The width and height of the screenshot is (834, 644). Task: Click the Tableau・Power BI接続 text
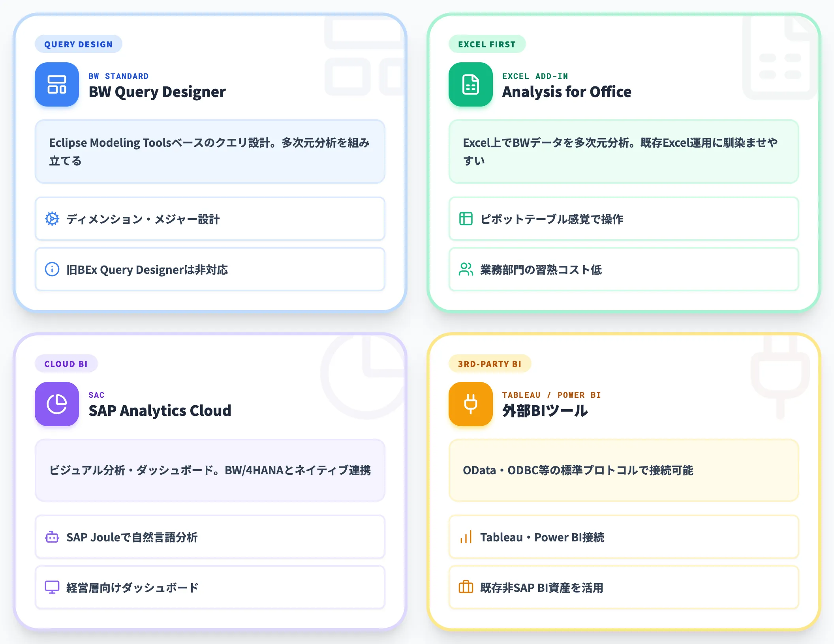(x=542, y=537)
